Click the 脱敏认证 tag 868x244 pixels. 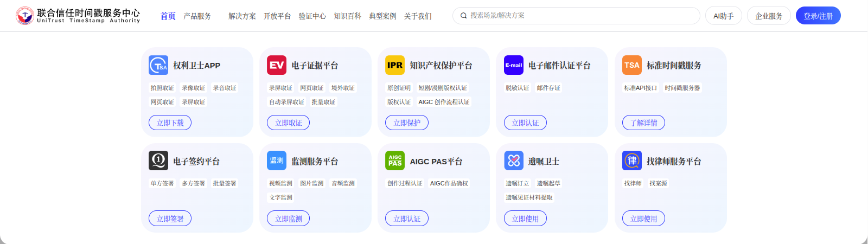click(x=518, y=88)
